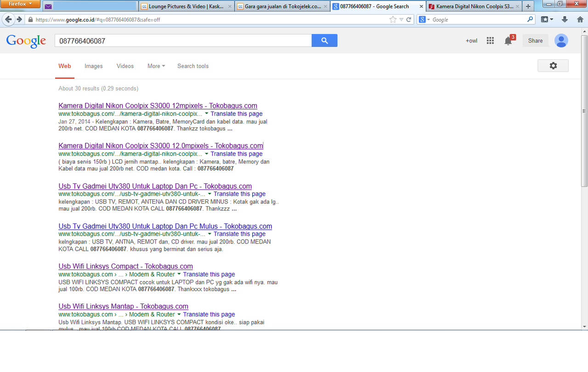Open Kamera Digital Nikon Coolpix S3000 12mpixels result
Screen dimensions: 588x372
point(158,106)
